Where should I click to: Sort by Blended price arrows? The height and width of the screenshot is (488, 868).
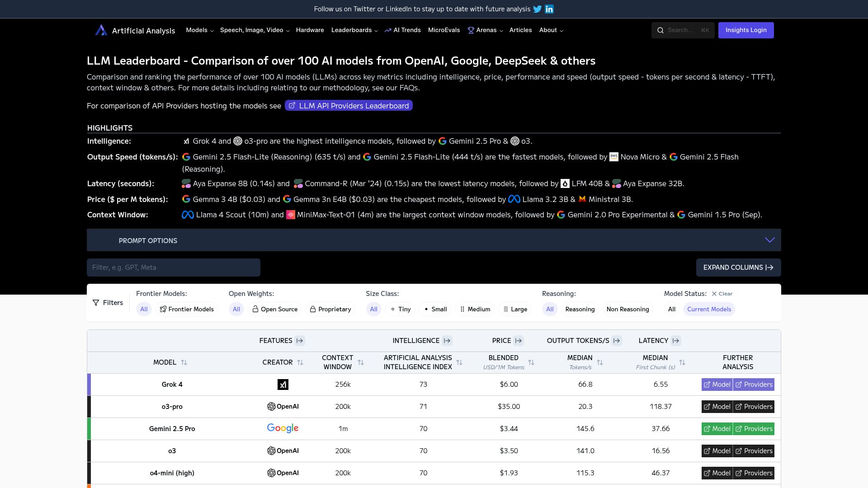531,362
